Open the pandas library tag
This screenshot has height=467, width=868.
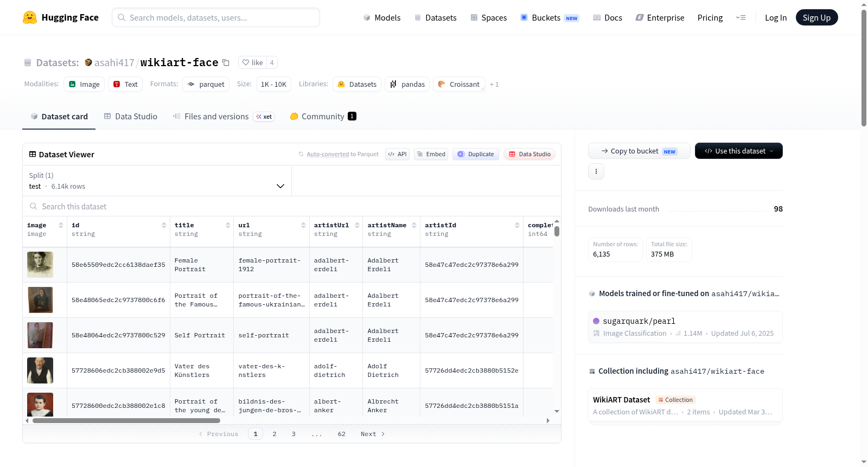pos(407,84)
